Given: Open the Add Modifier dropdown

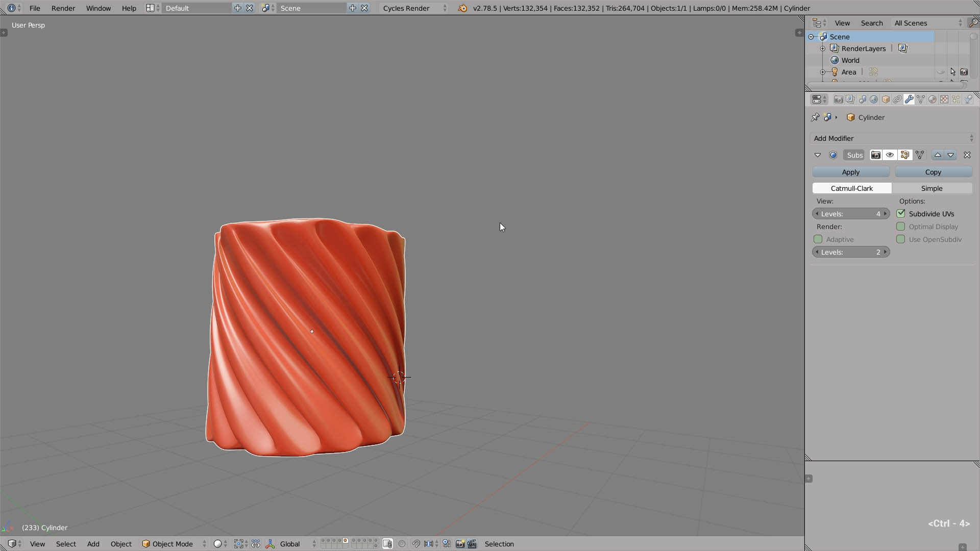Looking at the screenshot, I should 892,138.
